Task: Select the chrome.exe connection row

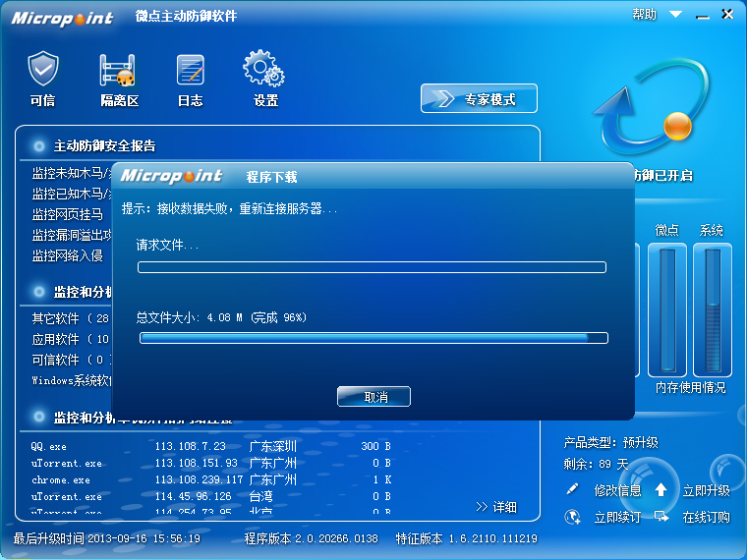Action: (210, 479)
